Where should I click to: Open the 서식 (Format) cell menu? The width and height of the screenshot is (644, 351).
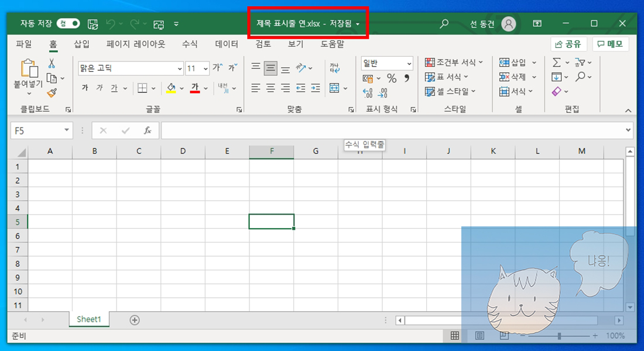point(516,91)
